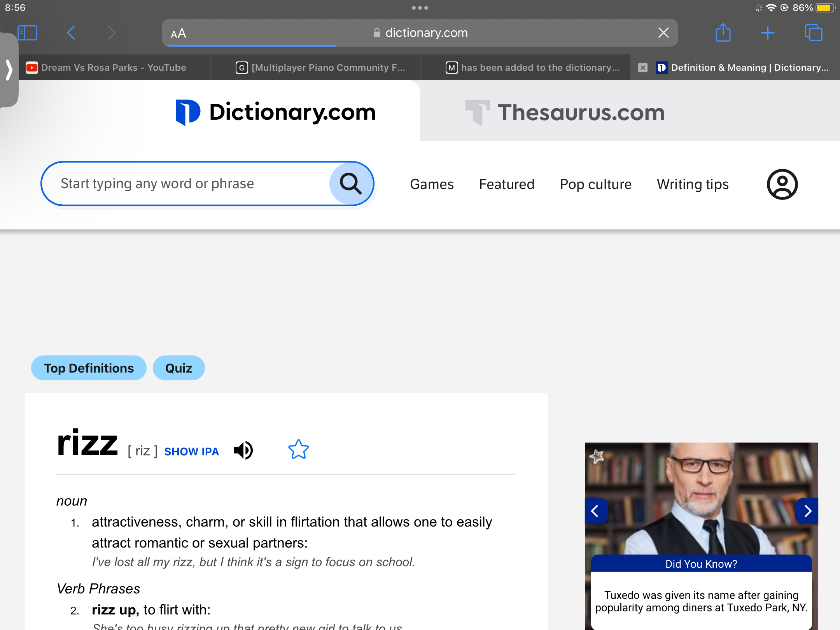The width and height of the screenshot is (840, 630).
Task: Switch to Thesaurus.com
Action: (x=565, y=113)
